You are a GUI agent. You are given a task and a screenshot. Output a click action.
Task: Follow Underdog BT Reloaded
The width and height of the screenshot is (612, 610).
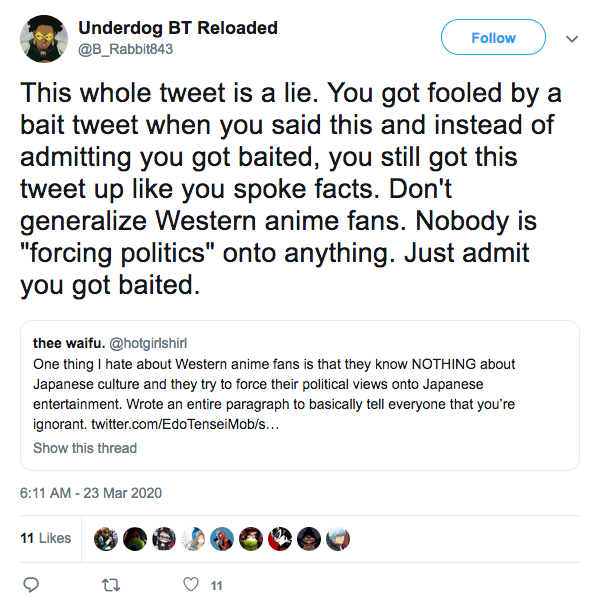coord(493,37)
